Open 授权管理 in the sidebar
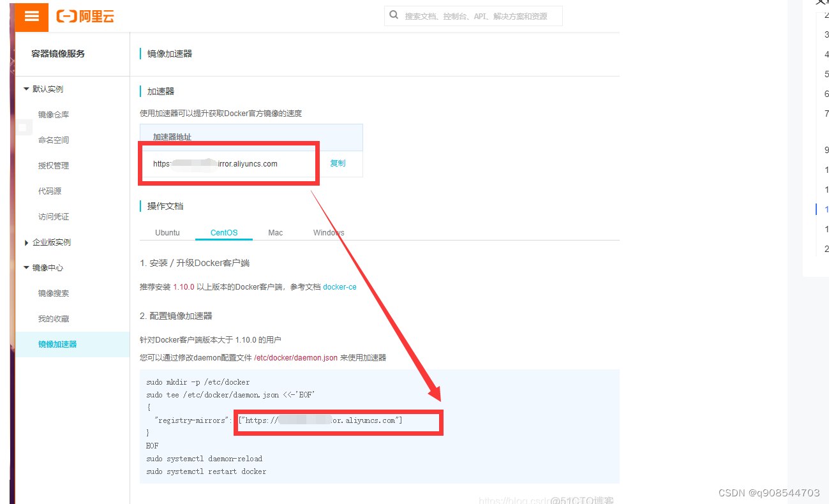Viewport: 829px width, 504px height. pos(54,166)
